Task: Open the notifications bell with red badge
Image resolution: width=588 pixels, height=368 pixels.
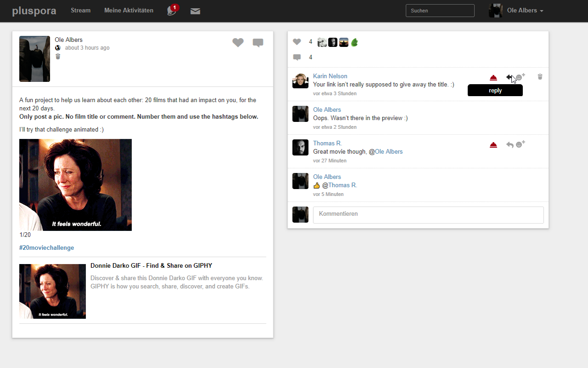Action: [x=172, y=11]
